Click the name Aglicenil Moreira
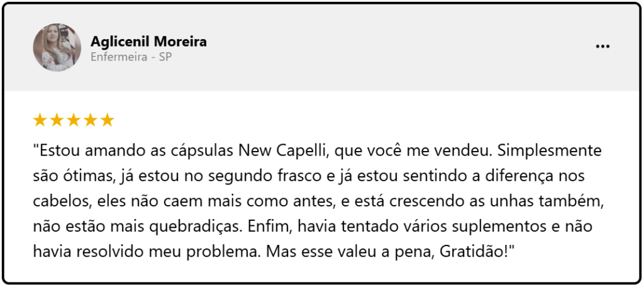Image resolution: width=644 pixels, height=287 pixels. [x=148, y=42]
